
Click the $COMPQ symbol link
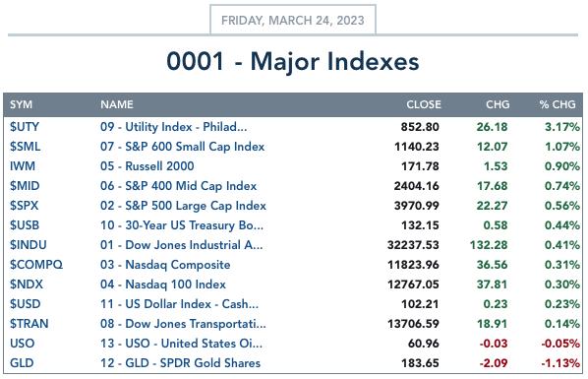point(36,265)
